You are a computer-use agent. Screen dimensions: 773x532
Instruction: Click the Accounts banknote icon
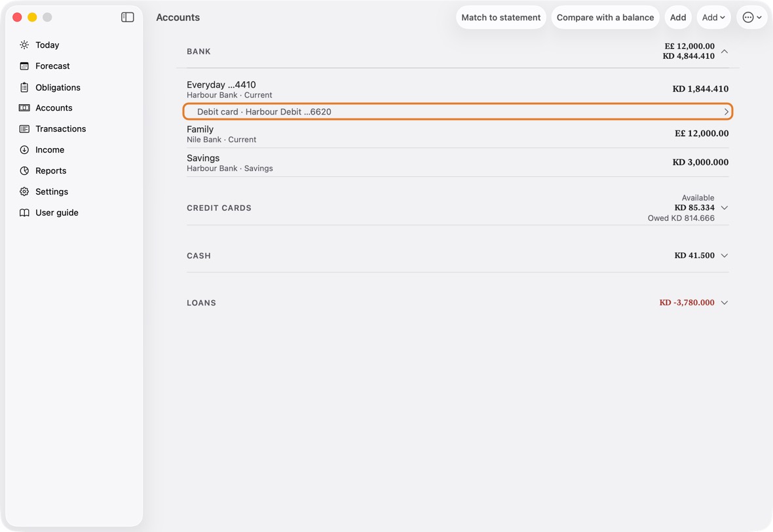[24, 108]
